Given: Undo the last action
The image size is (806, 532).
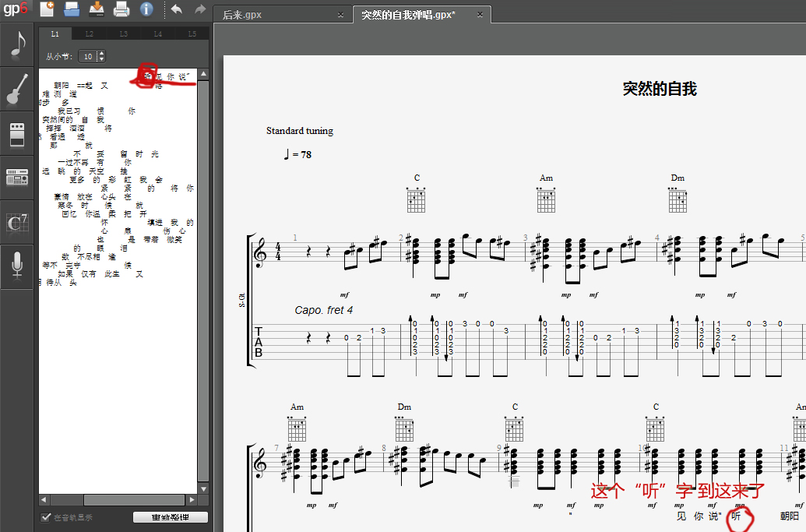Looking at the screenshot, I should [x=176, y=9].
